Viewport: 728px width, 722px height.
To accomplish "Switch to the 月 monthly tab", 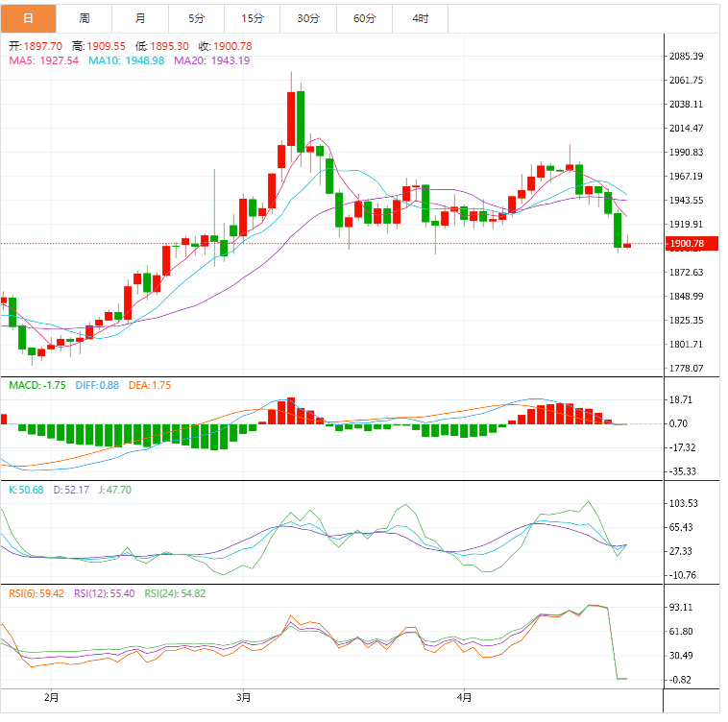I will point(140,18).
